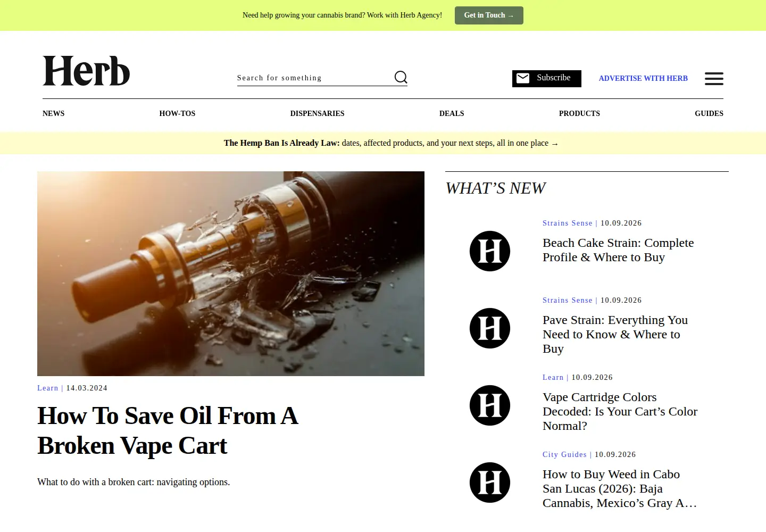Open the Products menu item

point(579,113)
